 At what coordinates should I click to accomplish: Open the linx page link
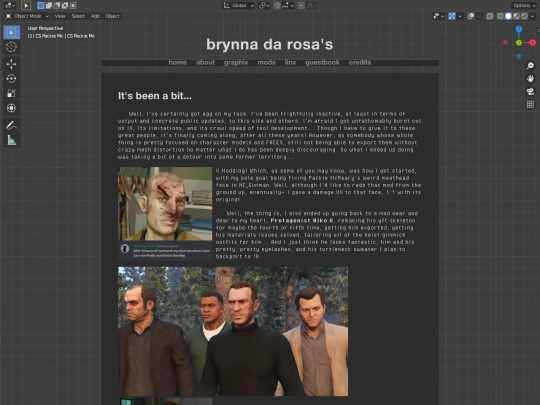click(290, 62)
